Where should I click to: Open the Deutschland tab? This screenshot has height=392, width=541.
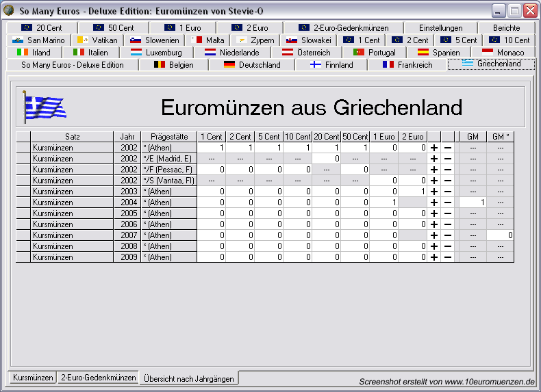(x=252, y=65)
